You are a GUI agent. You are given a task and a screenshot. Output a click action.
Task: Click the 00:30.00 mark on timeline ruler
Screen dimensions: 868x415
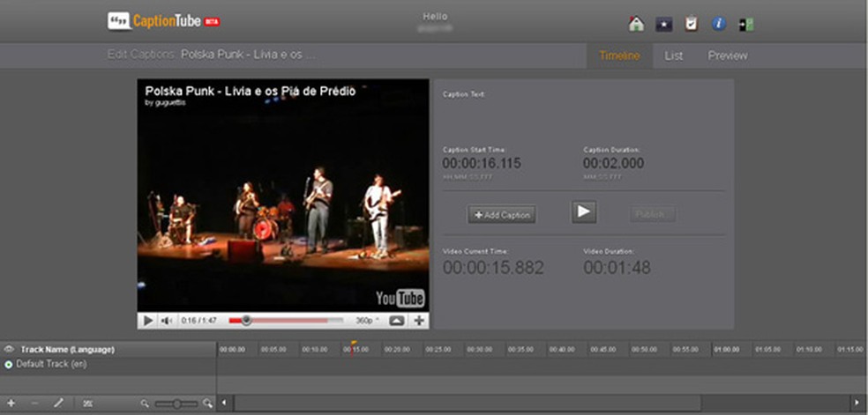pos(479,350)
